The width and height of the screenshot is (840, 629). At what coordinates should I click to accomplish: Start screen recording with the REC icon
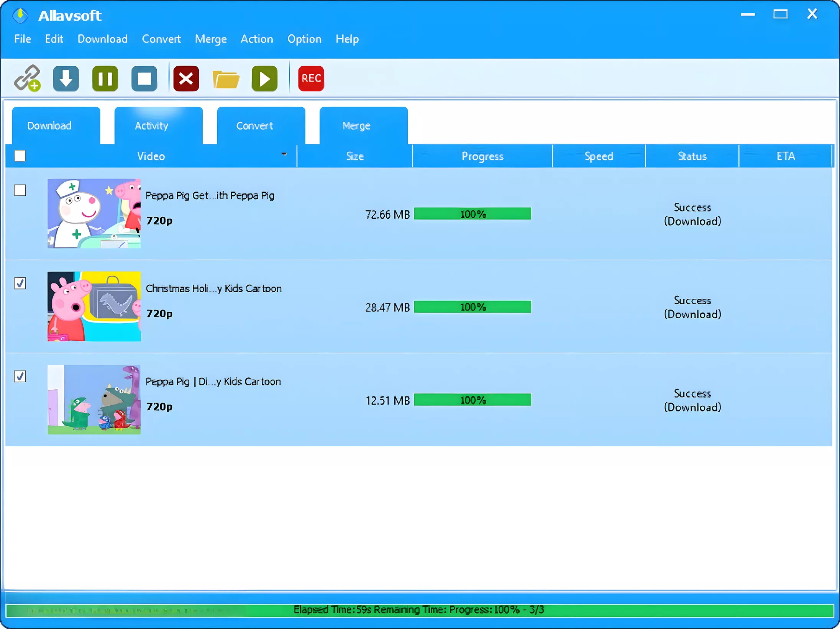[311, 78]
